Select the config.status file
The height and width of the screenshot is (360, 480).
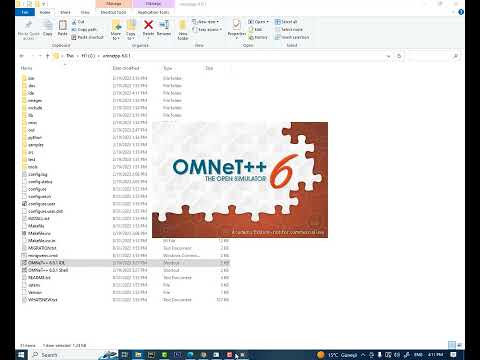click(x=40, y=182)
